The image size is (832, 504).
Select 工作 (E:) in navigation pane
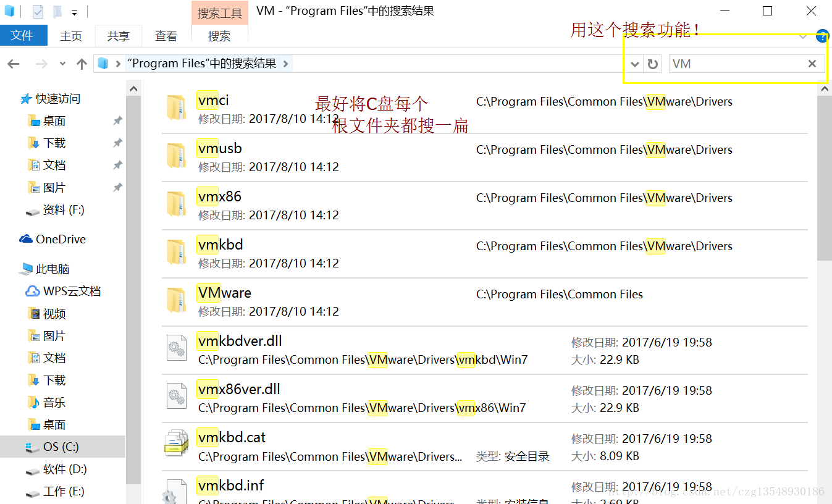pyautogui.click(x=64, y=492)
